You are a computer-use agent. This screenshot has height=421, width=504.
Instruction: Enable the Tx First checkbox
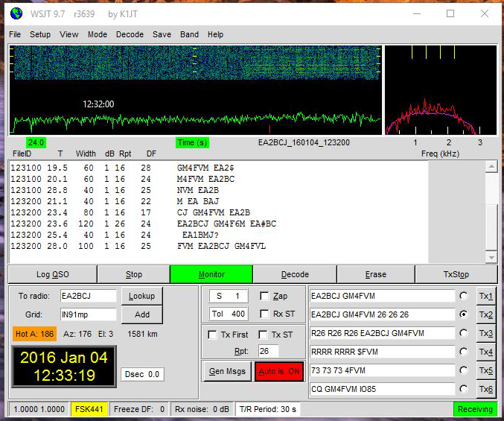point(212,335)
